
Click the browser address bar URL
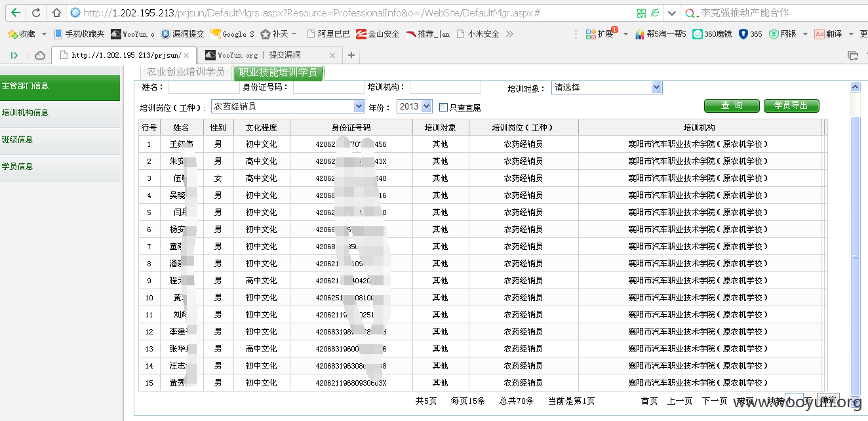tap(311, 12)
